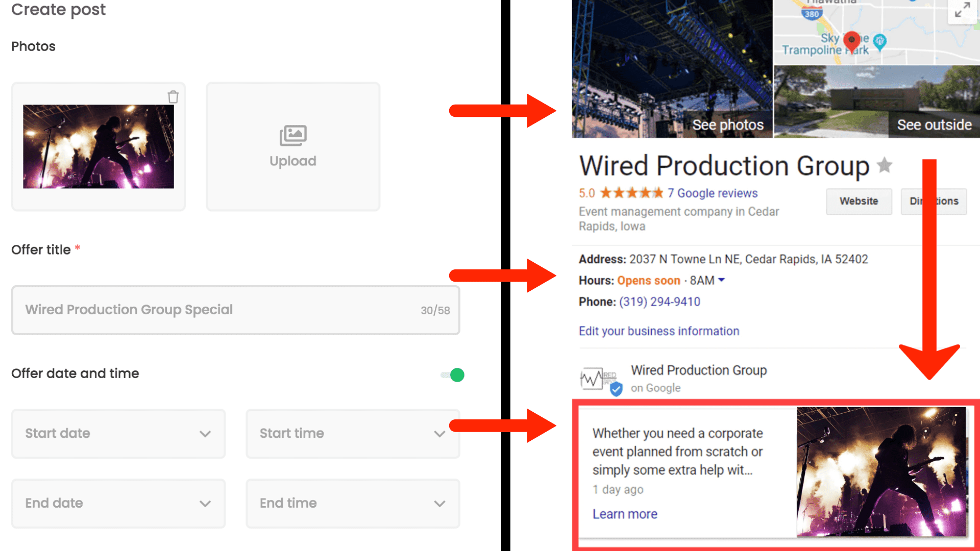980x551 pixels.
Task: Click the red map location pin
Action: coord(851,41)
